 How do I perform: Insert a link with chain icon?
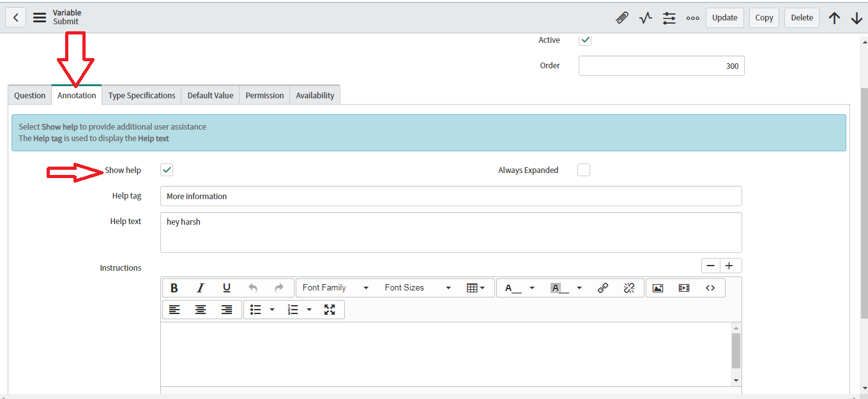(x=603, y=288)
